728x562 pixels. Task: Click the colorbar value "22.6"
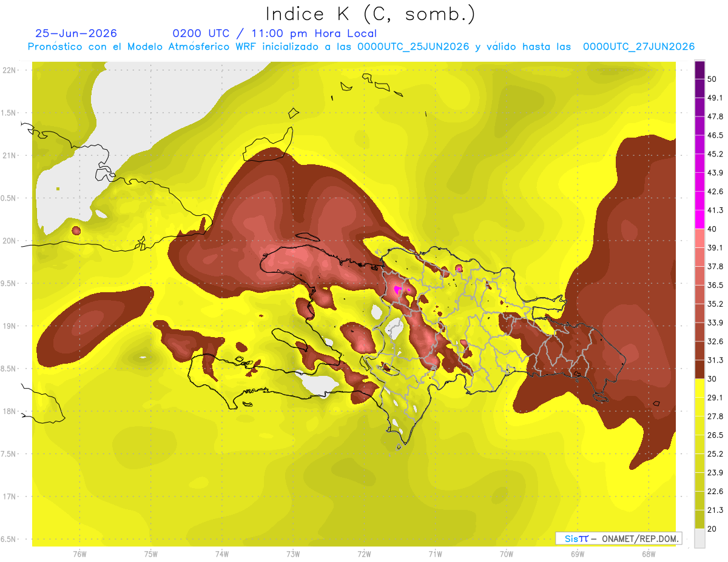pos(715,492)
